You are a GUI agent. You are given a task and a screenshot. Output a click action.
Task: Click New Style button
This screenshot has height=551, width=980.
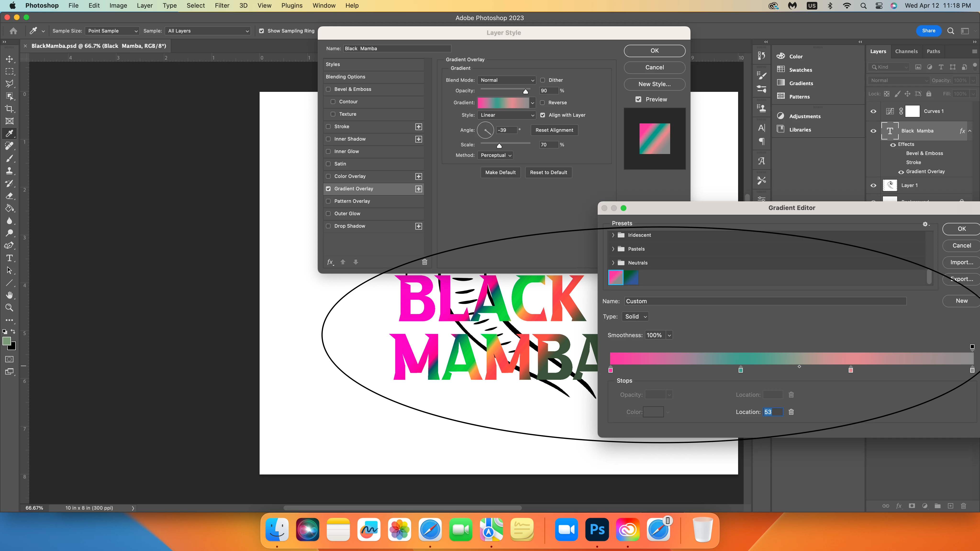point(654,84)
